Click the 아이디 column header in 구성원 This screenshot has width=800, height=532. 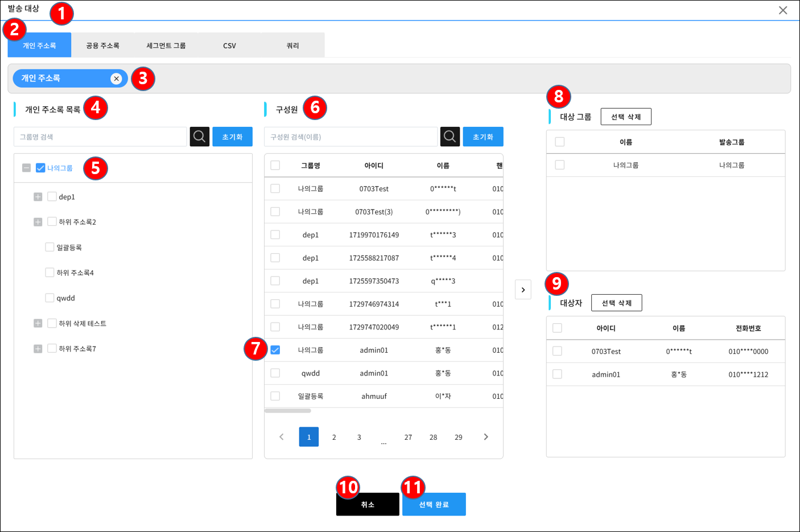[x=374, y=166]
